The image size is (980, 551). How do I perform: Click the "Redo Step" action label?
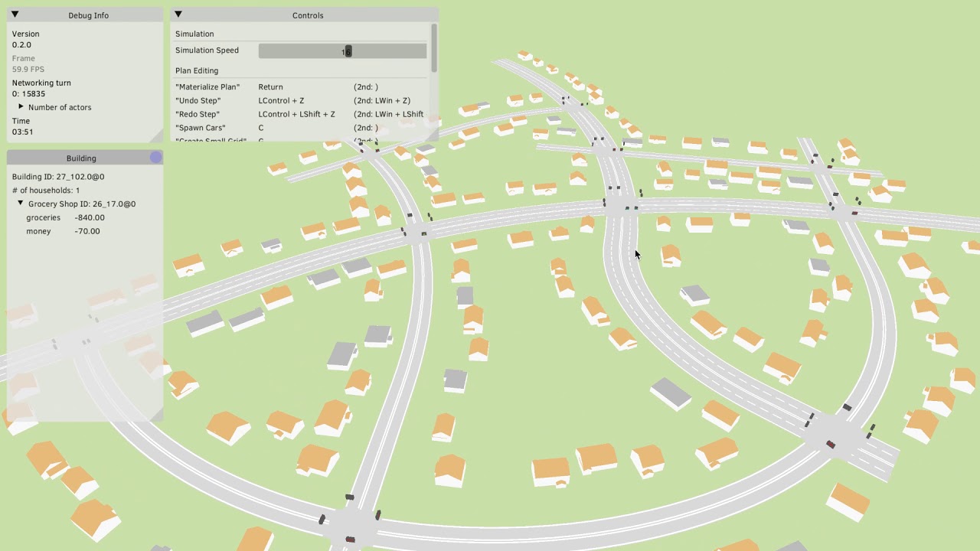(198, 115)
